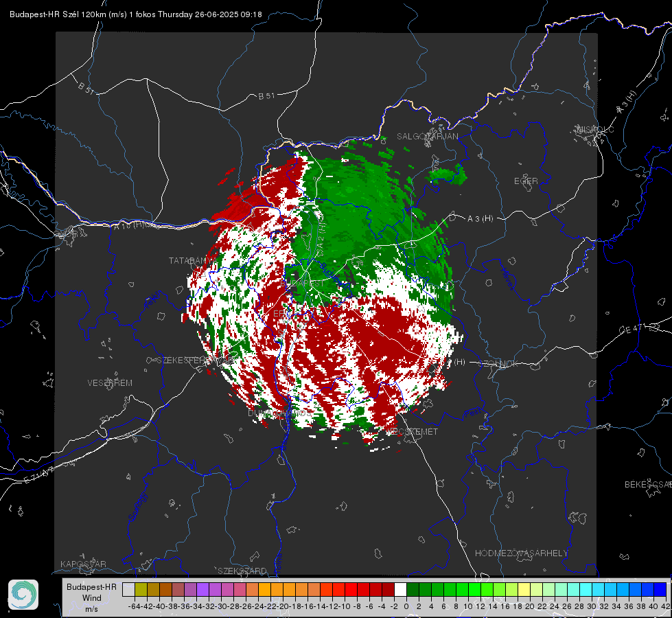The width and height of the screenshot is (672, 618).
Task: Choose the cyan swatch between 28 and 30
Action: tap(586, 590)
